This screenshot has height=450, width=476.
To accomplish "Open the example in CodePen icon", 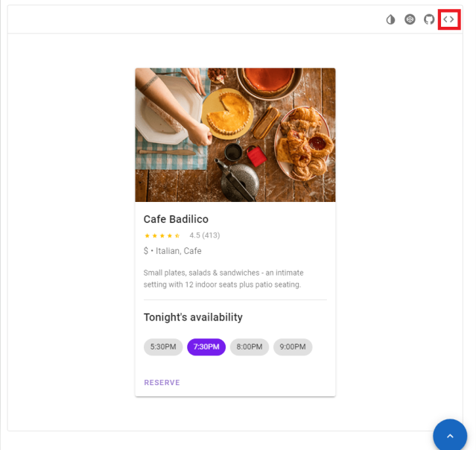I will (x=410, y=19).
